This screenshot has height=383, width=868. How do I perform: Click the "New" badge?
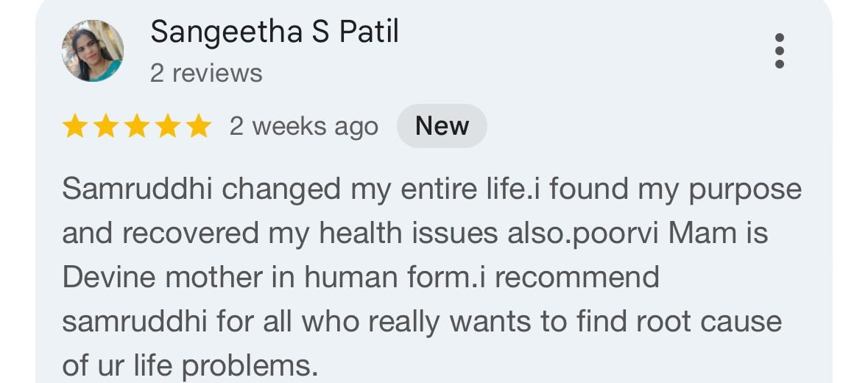click(x=442, y=127)
